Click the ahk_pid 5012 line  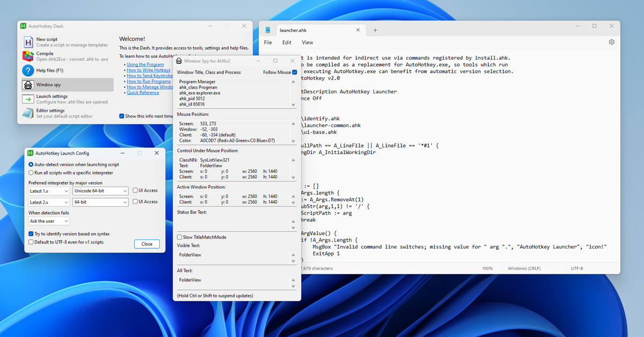coord(192,99)
